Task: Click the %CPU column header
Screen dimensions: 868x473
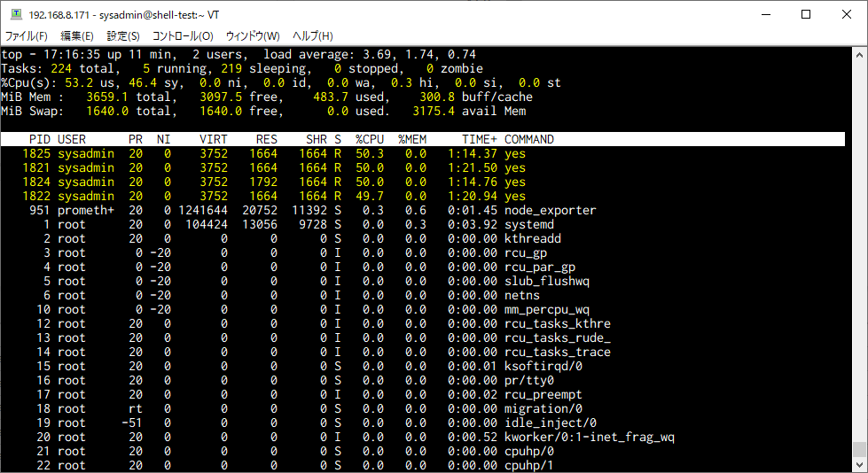Action: pos(370,139)
